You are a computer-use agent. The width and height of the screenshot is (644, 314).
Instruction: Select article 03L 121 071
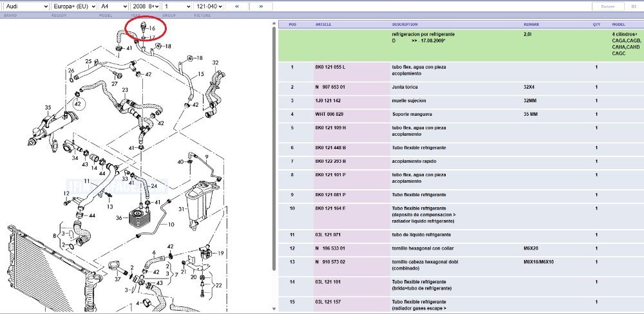[x=328, y=235]
